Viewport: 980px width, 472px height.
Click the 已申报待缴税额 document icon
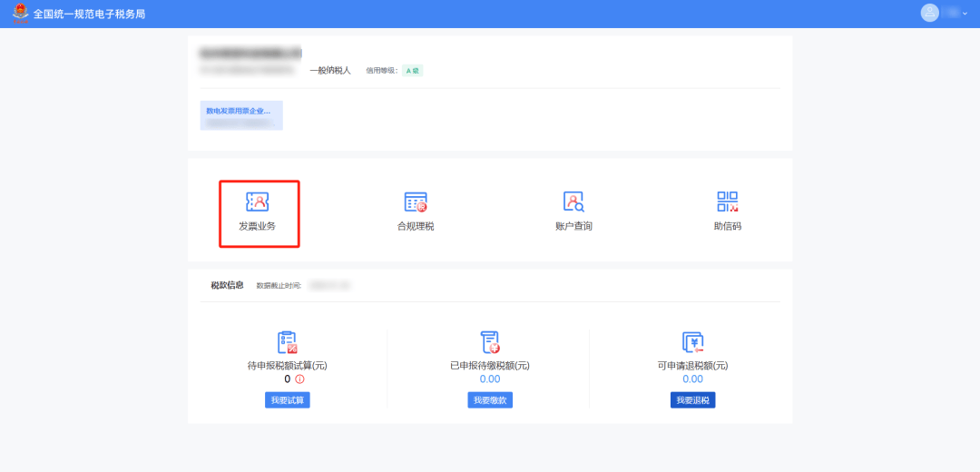[490, 342]
